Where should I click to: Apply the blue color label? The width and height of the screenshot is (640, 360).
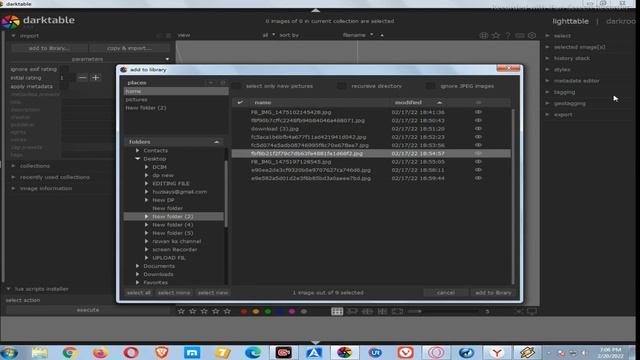pos(280,311)
